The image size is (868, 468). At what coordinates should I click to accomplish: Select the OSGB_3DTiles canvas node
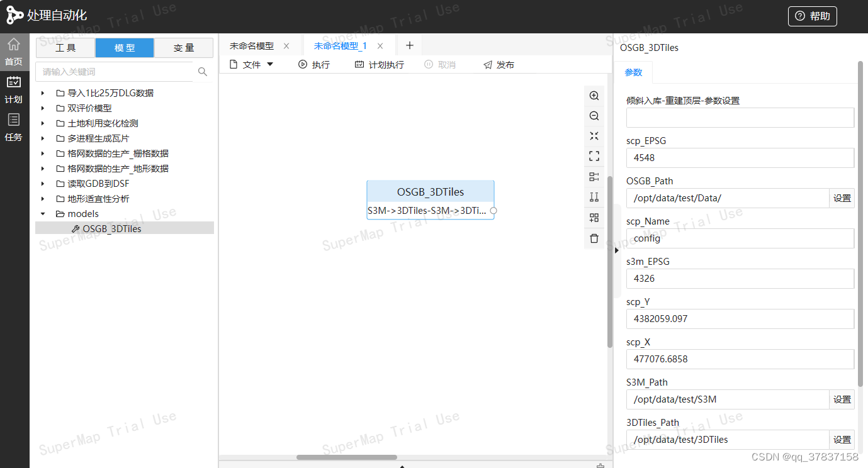click(x=431, y=200)
